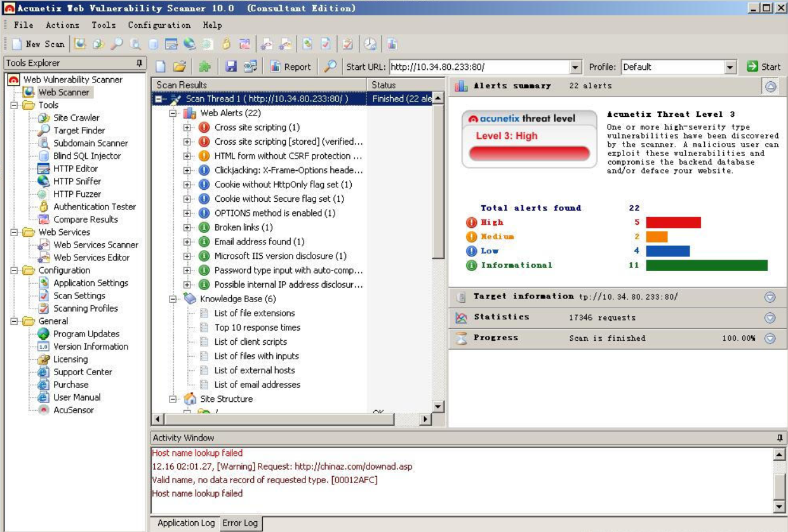Viewport: 788px width, 532px height.
Task: Generate a Report from scan results
Action: coord(291,67)
